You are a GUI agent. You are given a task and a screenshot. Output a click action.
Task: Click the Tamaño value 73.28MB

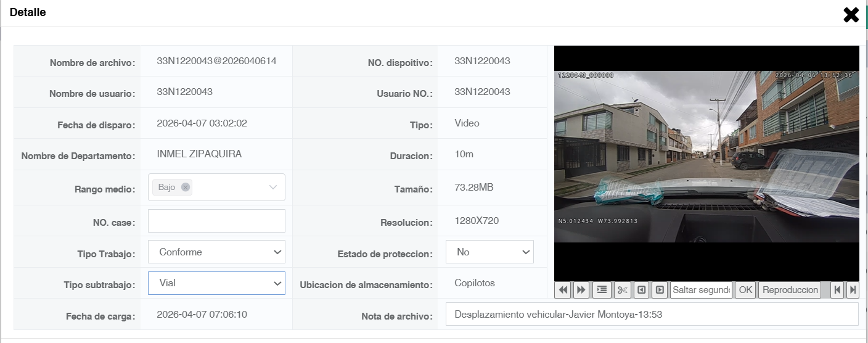473,188
